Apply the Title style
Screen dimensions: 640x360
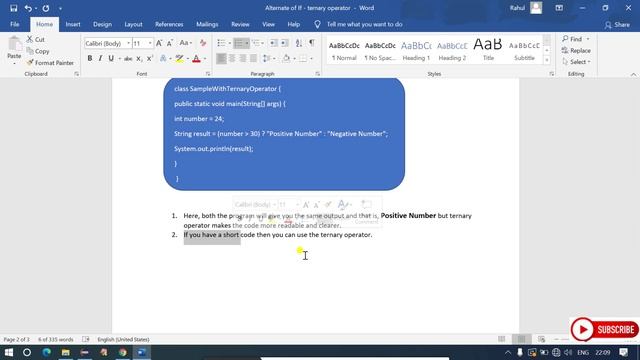tap(488, 51)
